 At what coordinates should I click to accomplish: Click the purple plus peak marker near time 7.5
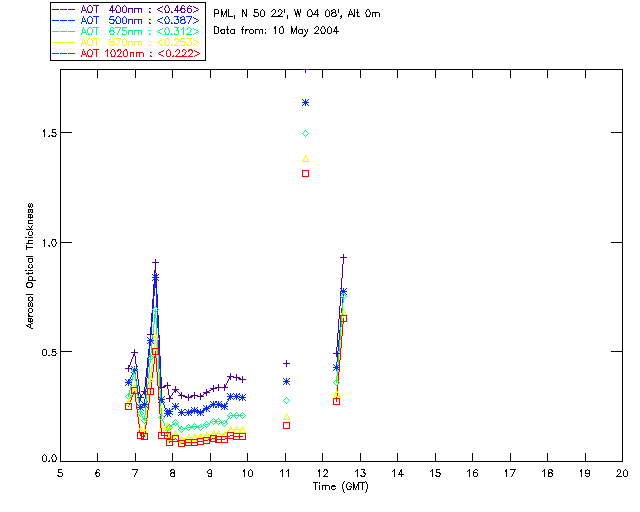(x=155, y=263)
